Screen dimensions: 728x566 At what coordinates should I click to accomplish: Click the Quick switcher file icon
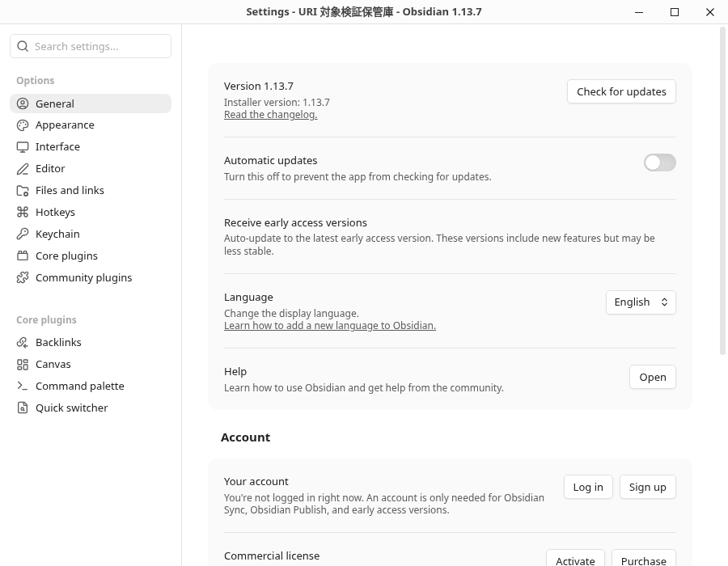[x=23, y=408]
